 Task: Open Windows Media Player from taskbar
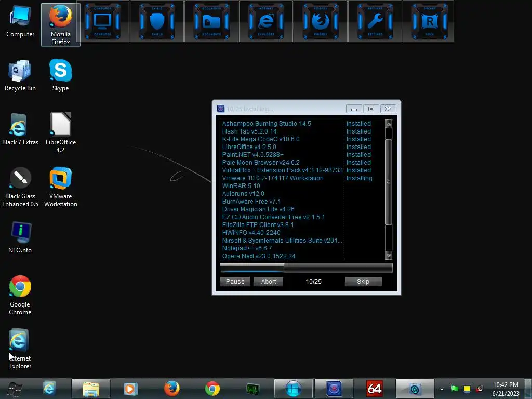pos(130,389)
